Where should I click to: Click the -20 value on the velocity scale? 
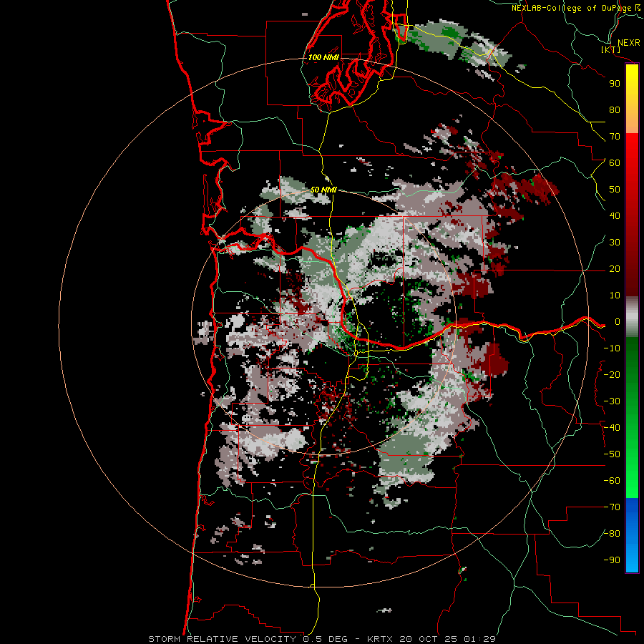(612, 375)
